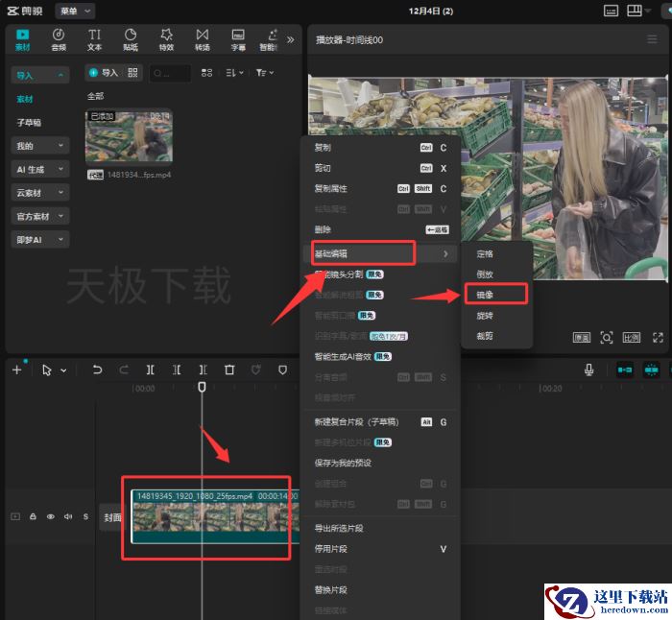Select the pointer selection tool
Screen dimensions: 672x620
pyautogui.click(x=47, y=370)
